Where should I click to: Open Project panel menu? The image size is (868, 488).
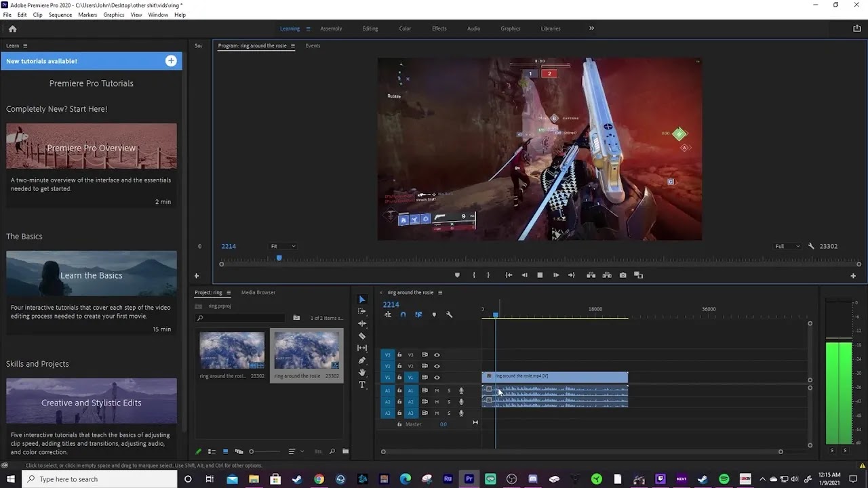[x=229, y=293]
